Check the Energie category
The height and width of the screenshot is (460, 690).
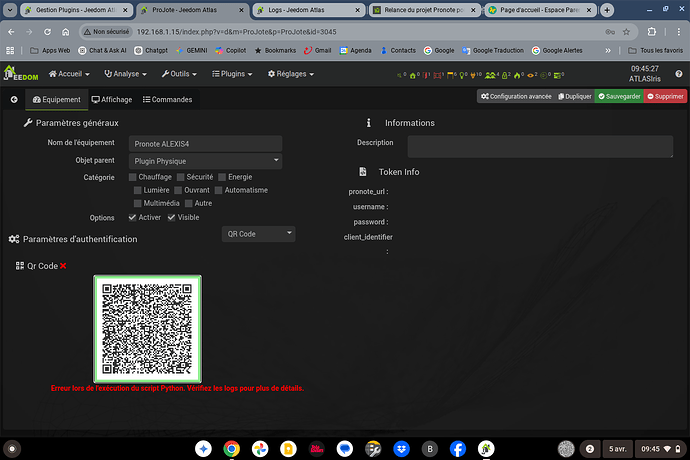coord(222,177)
